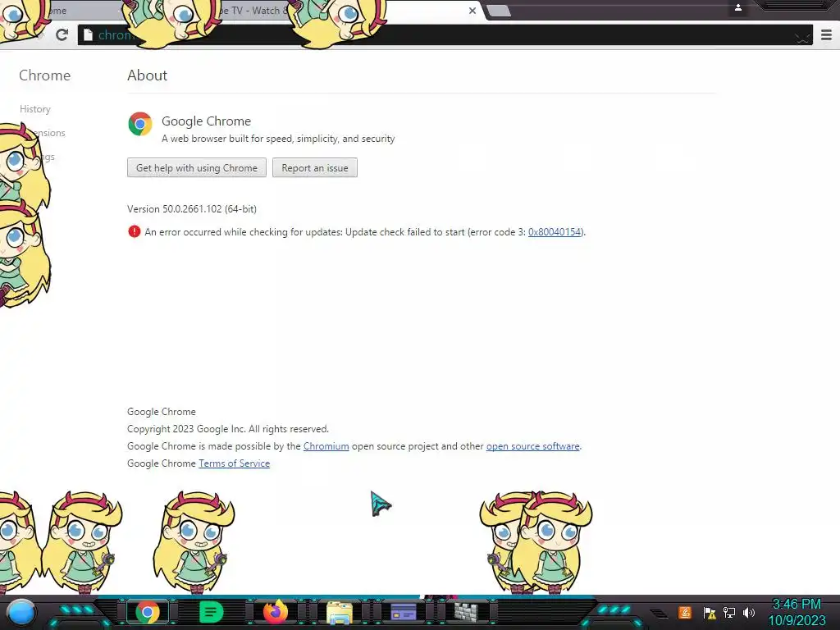Open the Terms of Service link

pos(234,463)
